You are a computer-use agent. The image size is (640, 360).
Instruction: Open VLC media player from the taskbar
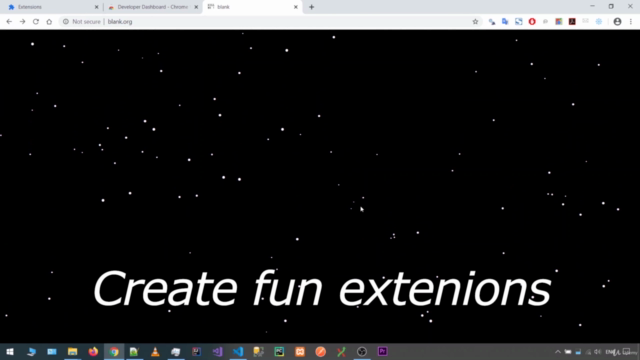click(x=155, y=351)
